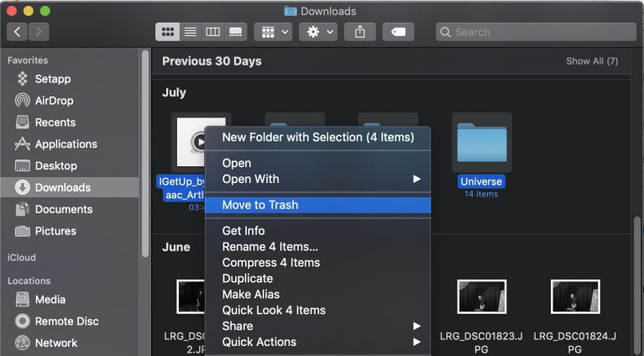Go forward with the forward arrow
Screen dimensions: 644x356
point(39,32)
